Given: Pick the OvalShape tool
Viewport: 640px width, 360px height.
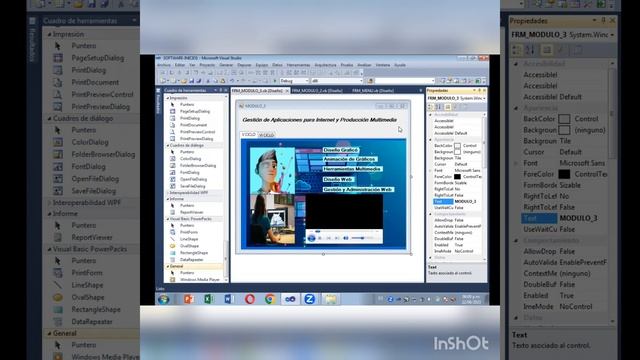Looking at the screenshot, I should point(189,246).
